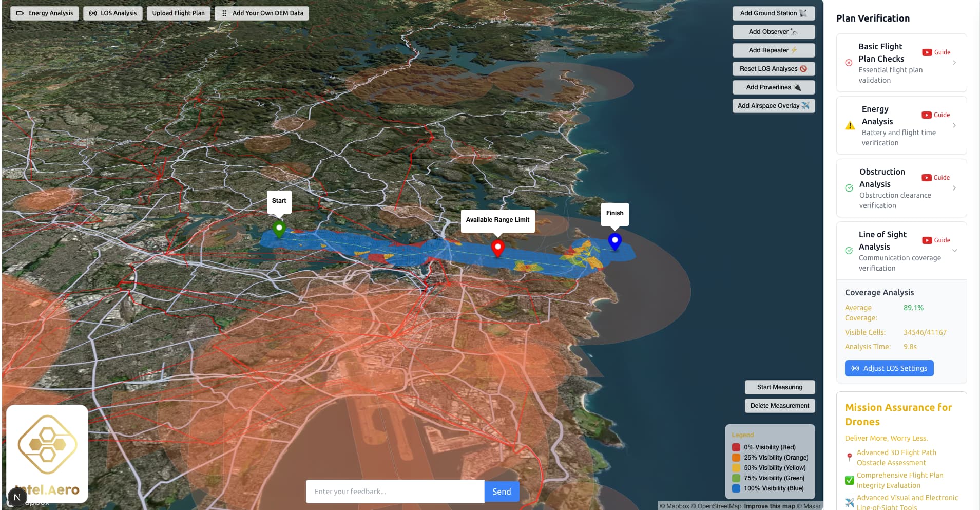Select the Energy Analysis camera icon

pos(20,13)
